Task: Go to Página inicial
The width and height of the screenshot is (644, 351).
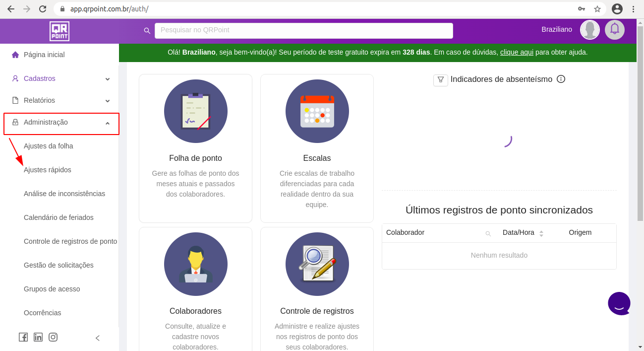Action: [x=44, y=55]
